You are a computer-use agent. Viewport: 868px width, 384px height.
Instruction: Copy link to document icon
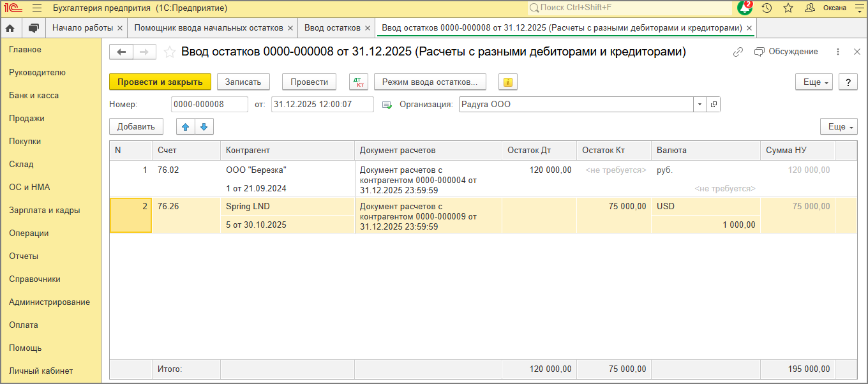click(x=738, y=52)
